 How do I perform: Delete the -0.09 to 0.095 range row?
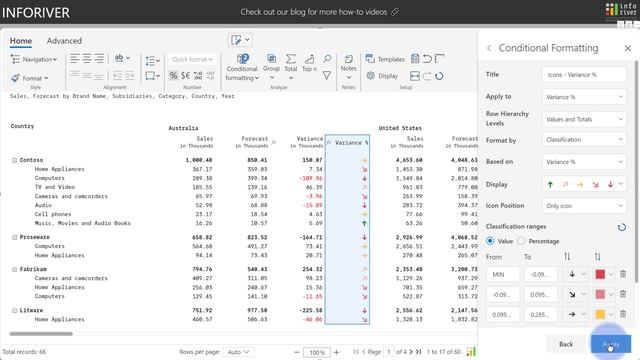point(623,294)
